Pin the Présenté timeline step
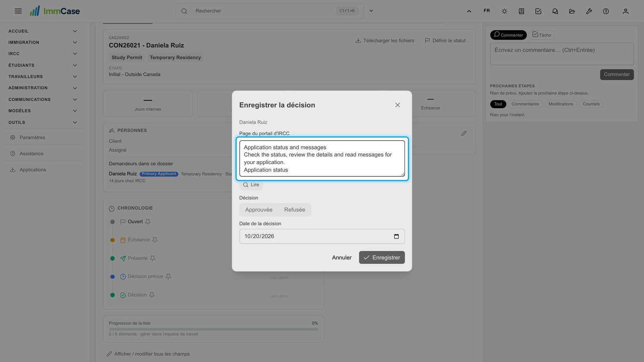Viewport: 644px width, 362px height. [x=153, y=258]
